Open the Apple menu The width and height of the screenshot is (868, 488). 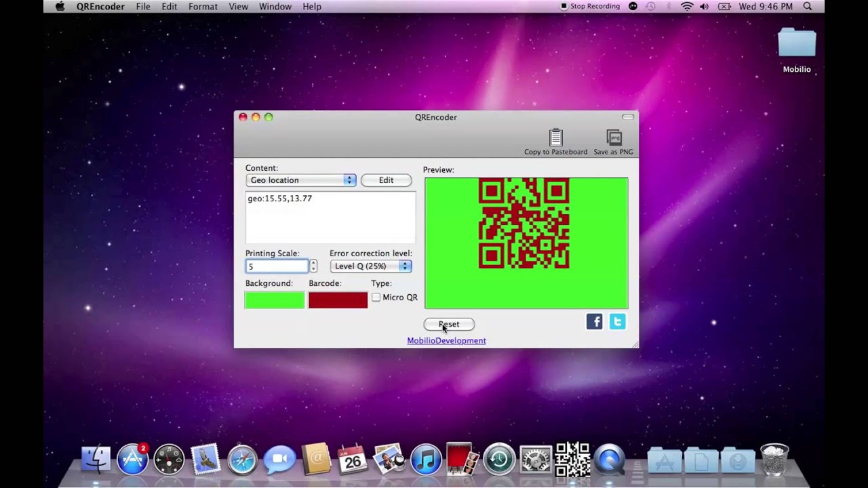[x=60, y=6]
